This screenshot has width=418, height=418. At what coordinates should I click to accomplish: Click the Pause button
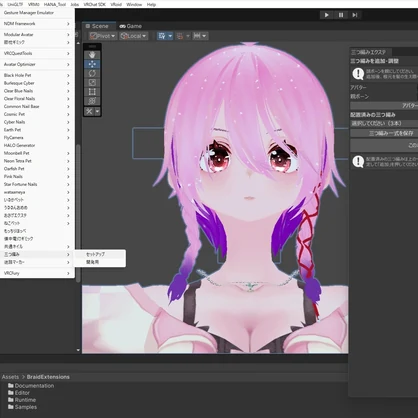click(x=341, y=15)
